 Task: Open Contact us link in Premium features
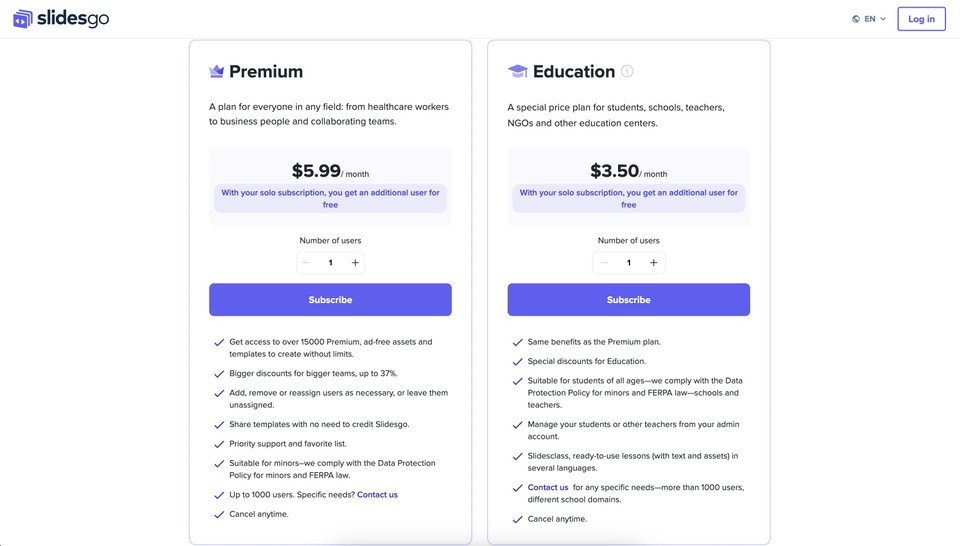[377, 495]
